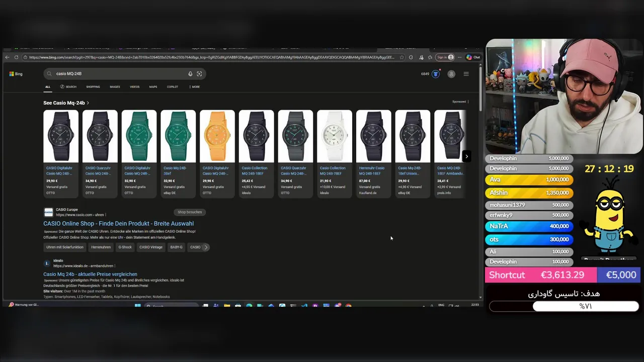Viewport: 644px width, 362px height.
Task: Switch to the COPILOT tab
Action: click(173, 87)
